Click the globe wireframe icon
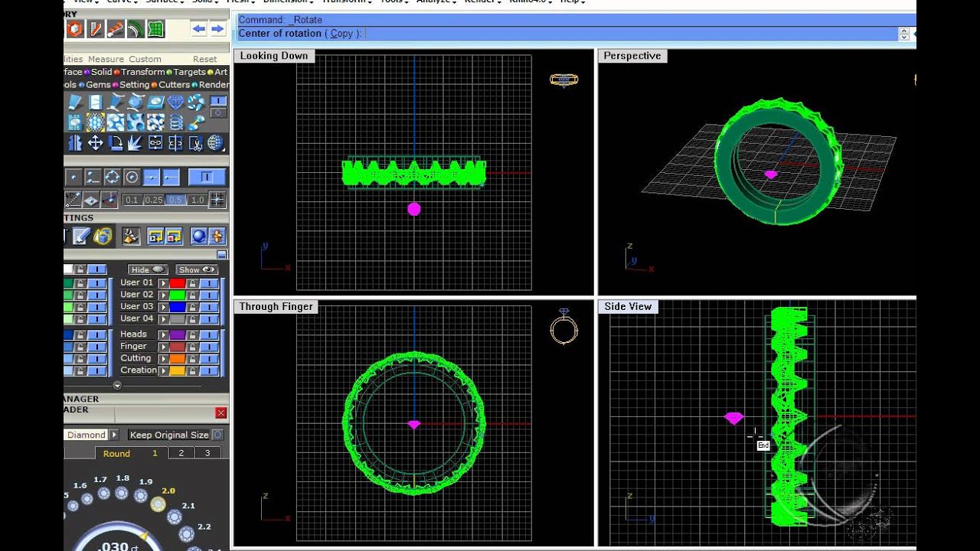The height and width of the screenshot is (551, 980). point(215,142)
